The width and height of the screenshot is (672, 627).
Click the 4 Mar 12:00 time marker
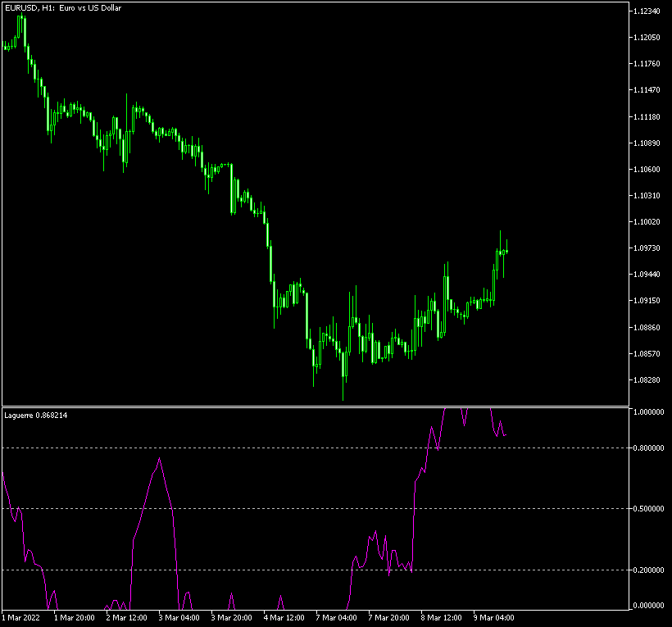tap(284, 617)
